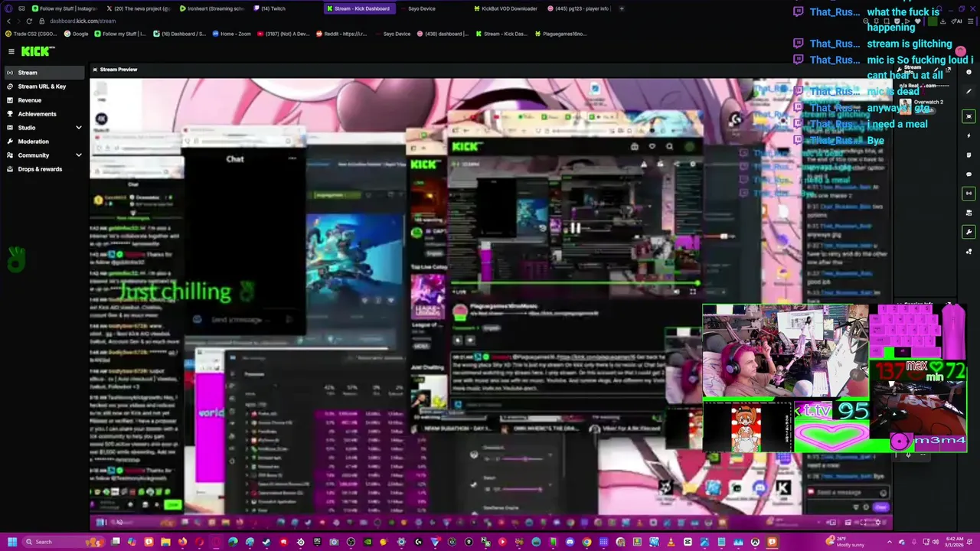Open Discord from the taskbar
Viewport: 980px width, 551px height.
pyautogui.click(x=570, y=542)
